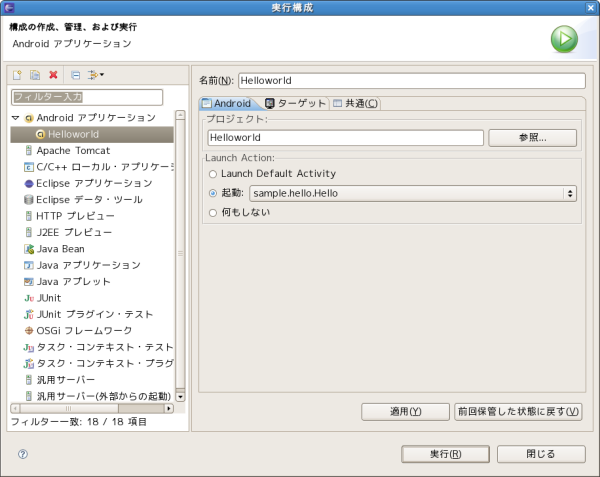Open the filter configurations dropdown icon
The width and height of the screenshot is (600, 477).
point(96,75)
